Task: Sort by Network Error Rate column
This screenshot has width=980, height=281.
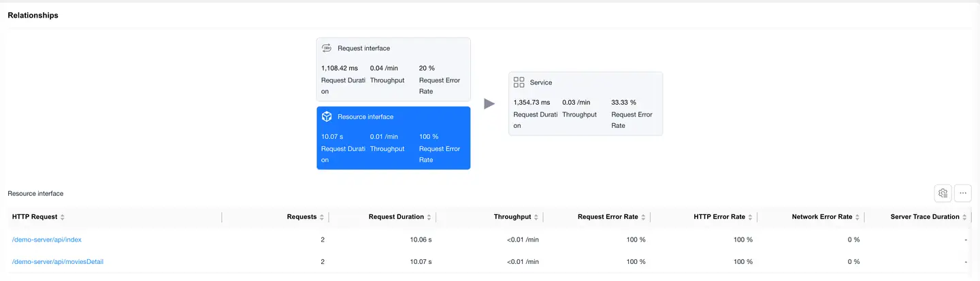Action: click(x=857, y=217)
